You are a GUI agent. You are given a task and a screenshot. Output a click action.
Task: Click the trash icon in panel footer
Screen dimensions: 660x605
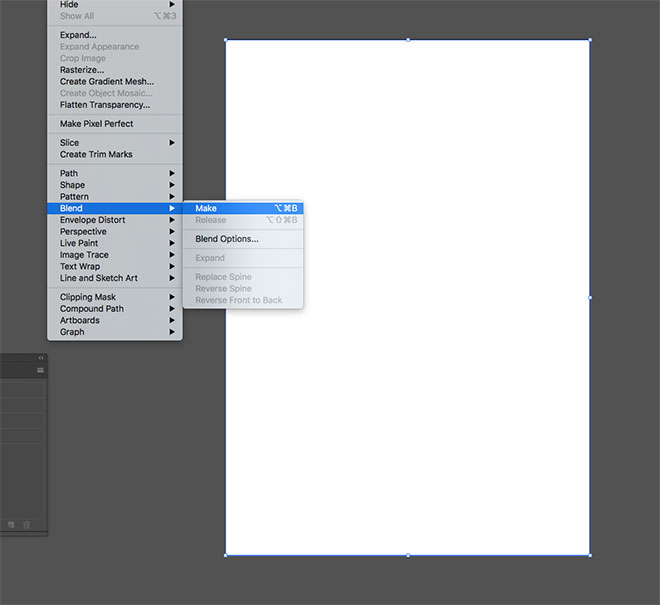(27, 525)
